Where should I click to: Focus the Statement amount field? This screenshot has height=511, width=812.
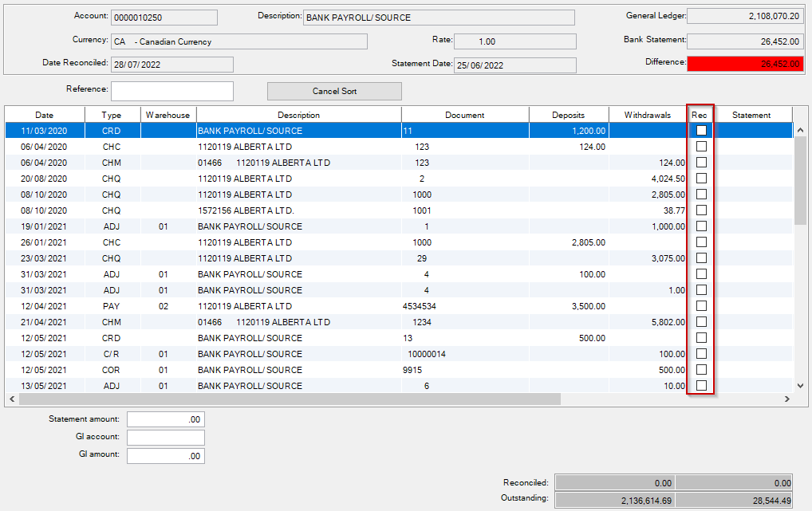pyautogui.click(x=166, y=419)
